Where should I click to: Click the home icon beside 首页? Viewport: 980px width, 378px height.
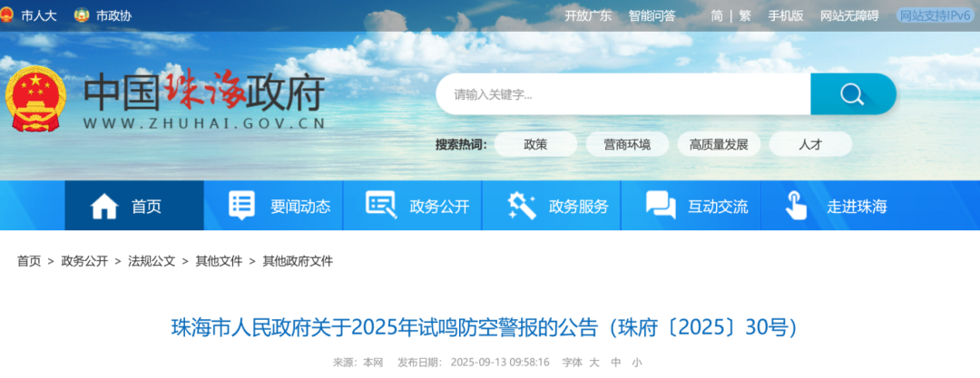pyautogui.click(x=104, y=206)
